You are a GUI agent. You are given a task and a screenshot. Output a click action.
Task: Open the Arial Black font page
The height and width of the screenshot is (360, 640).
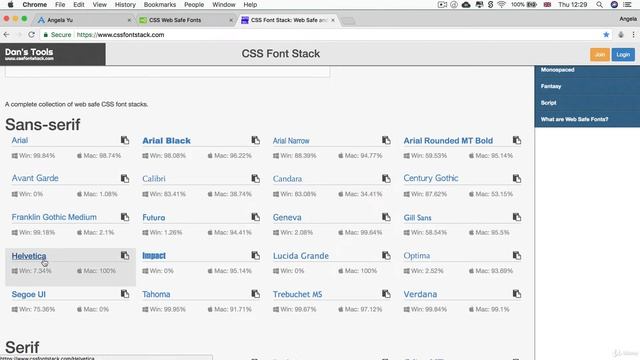click(x=167, y=141)
